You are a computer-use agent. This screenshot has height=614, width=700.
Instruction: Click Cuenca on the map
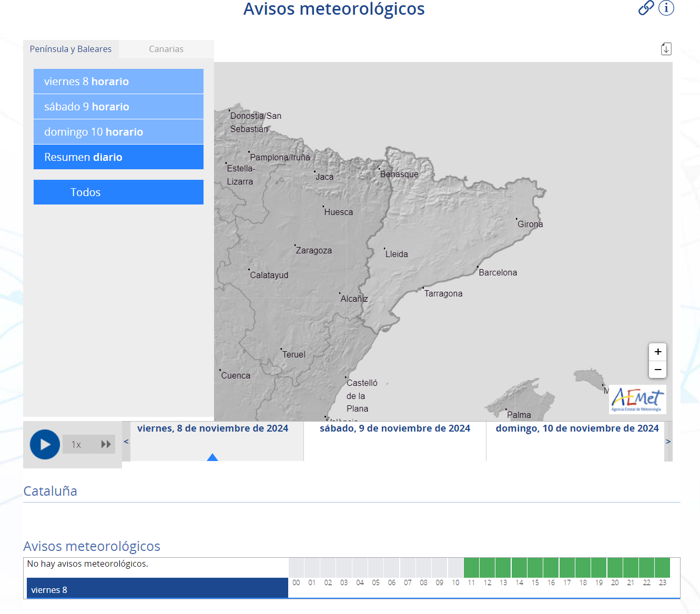pos(235,375)
